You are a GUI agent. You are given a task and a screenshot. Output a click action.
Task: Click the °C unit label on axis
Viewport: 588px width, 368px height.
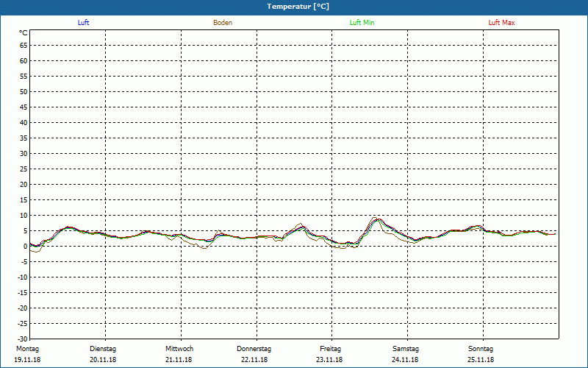[24, 33]
